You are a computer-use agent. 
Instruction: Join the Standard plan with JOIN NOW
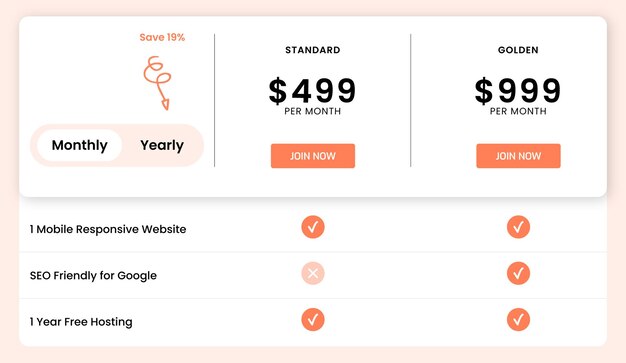pos(313,156)
